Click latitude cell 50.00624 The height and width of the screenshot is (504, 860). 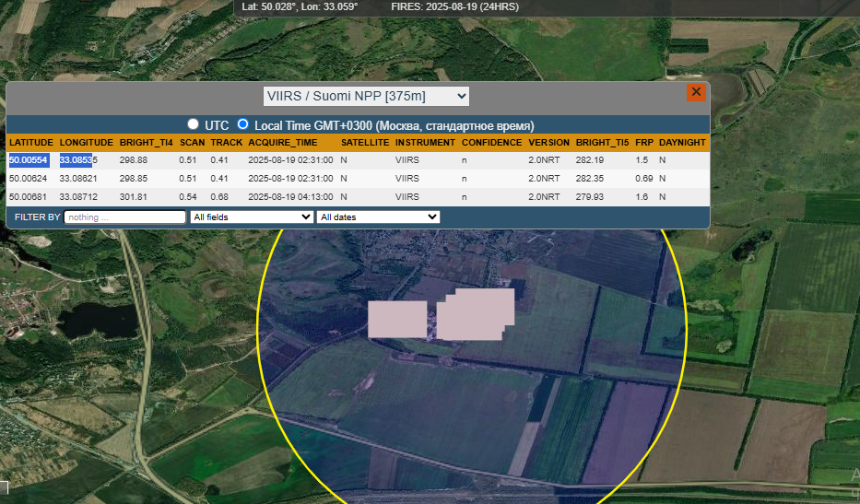[x=29, y=178]
